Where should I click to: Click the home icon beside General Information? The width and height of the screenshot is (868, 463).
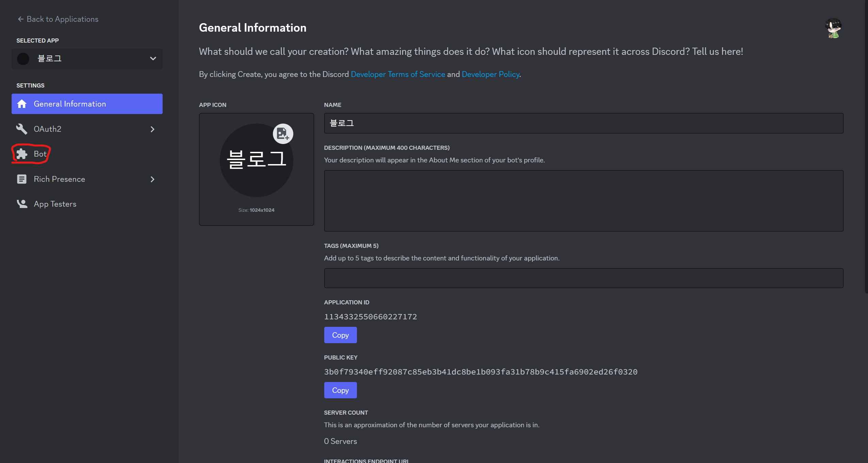[22, 104]
